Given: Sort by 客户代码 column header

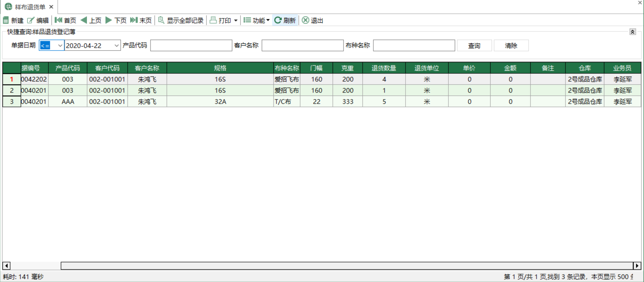Looking at the screenshot, I should tap(107, 68).
